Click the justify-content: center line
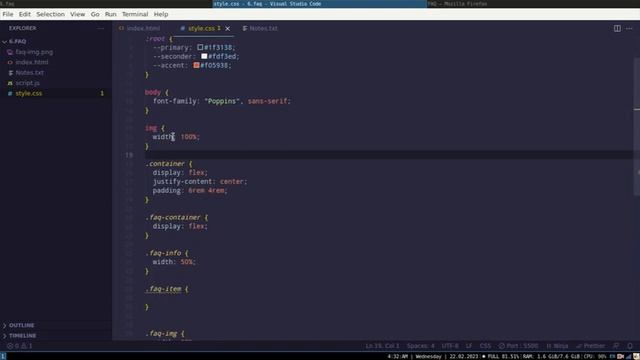640x360 pixels. (200, 182)
